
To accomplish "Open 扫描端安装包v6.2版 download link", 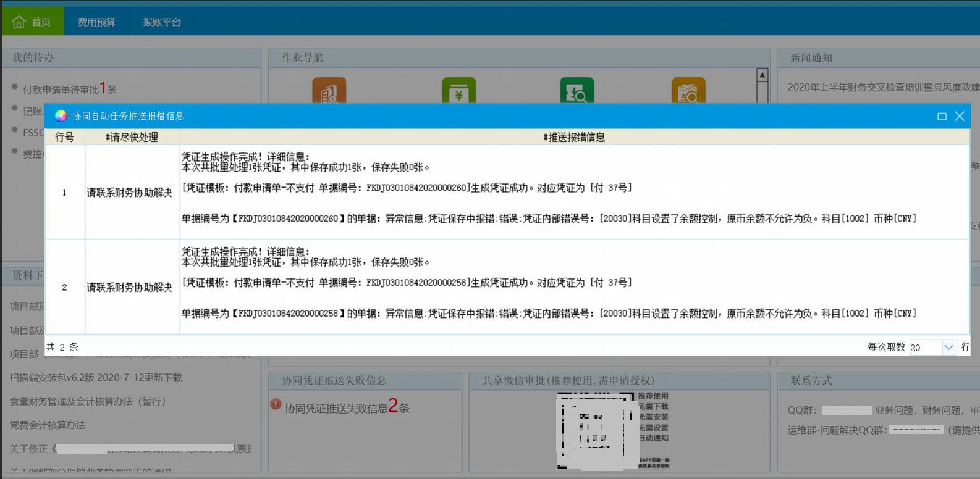I will coord(96,378).
